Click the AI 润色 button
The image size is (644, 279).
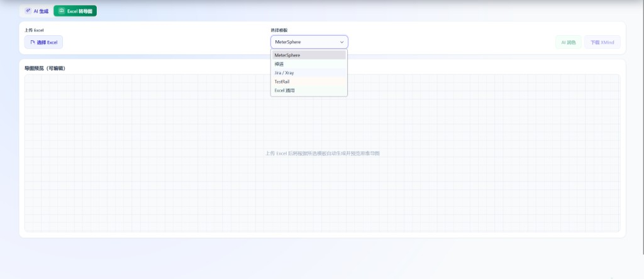click(x=569, y=42)
